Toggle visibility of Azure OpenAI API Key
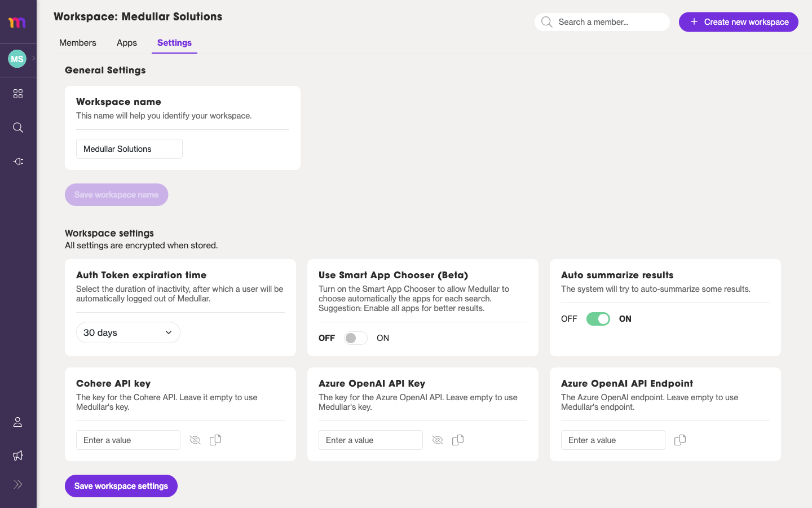812x508 pixels. click(438, 440)
